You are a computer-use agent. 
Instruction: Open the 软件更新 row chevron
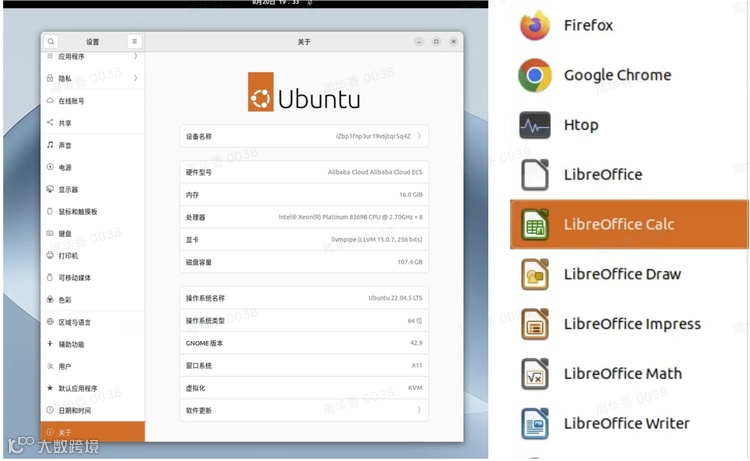pyautogui.click(x=419, y=410)
